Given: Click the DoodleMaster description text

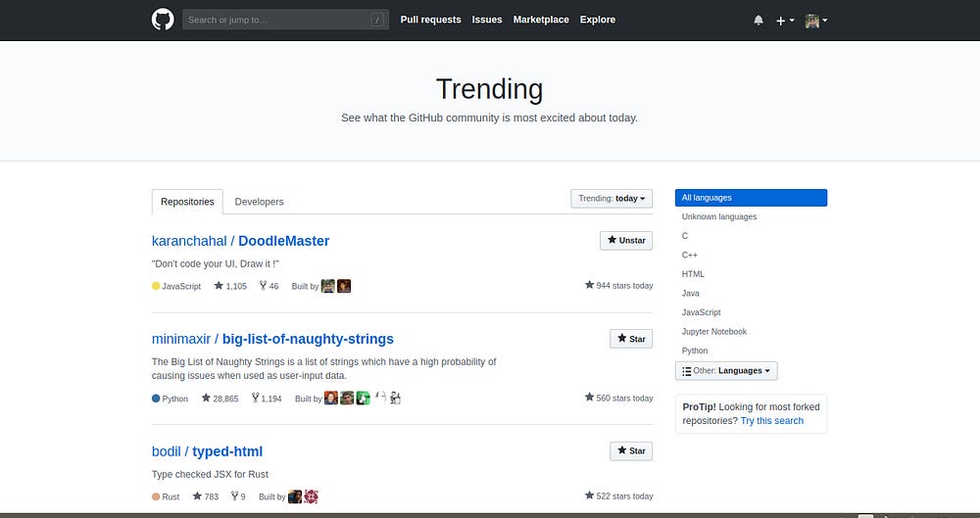Looking at the screenshot, I should point(215,263).
